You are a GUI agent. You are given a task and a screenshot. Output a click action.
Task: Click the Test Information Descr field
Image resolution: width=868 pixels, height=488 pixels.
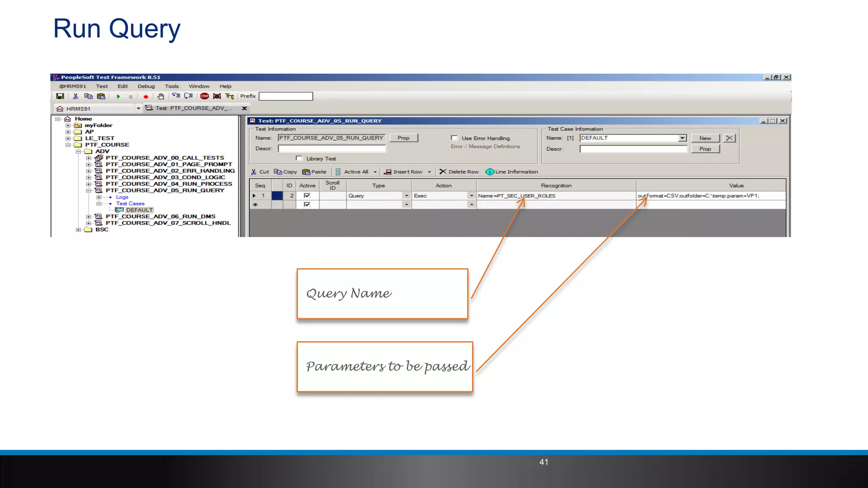(332, 149)
